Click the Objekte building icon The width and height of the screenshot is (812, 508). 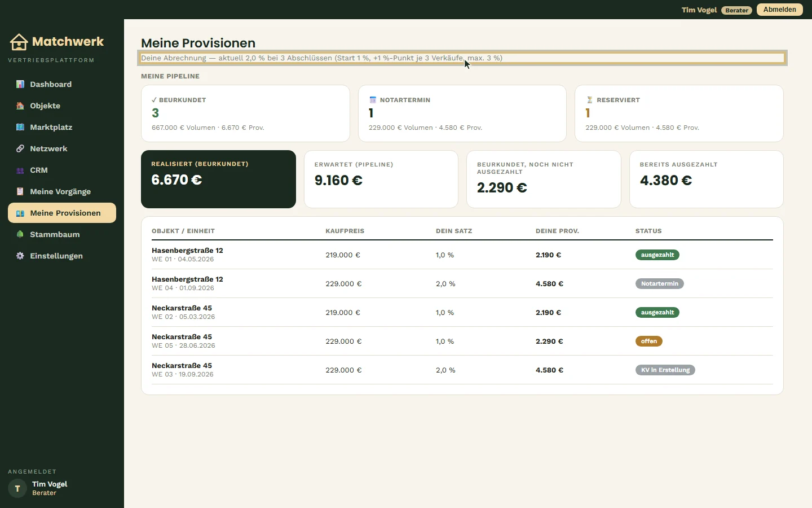coord(20,106)
